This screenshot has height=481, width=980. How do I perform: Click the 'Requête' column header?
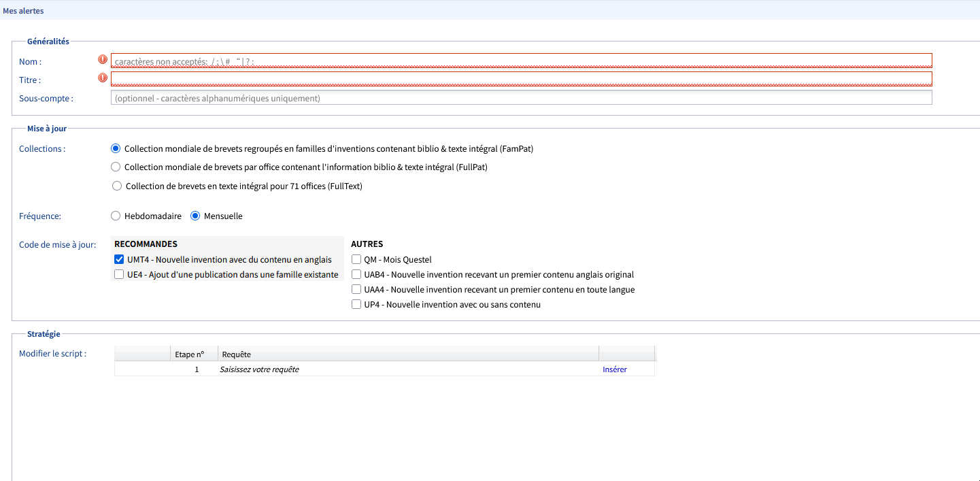[408, 354]
